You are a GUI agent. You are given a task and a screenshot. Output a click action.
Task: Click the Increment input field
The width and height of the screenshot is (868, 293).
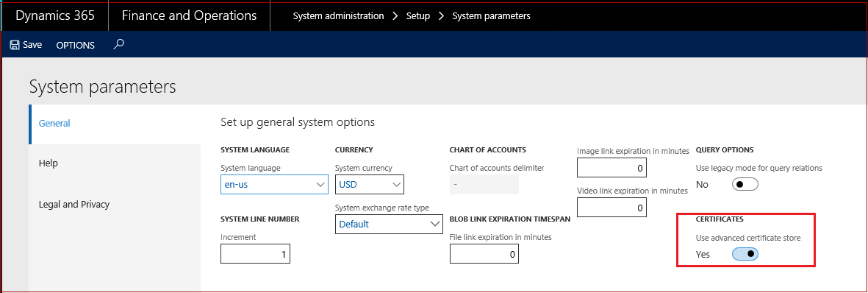(255, 254)
